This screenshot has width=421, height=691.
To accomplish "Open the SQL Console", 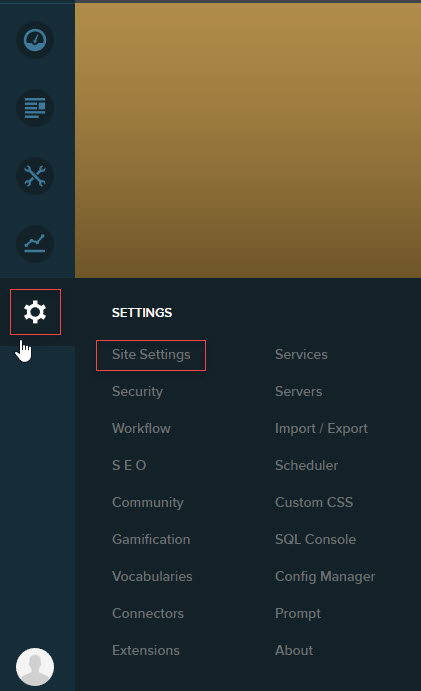I will pyautogui.click(x=315, y=539).
